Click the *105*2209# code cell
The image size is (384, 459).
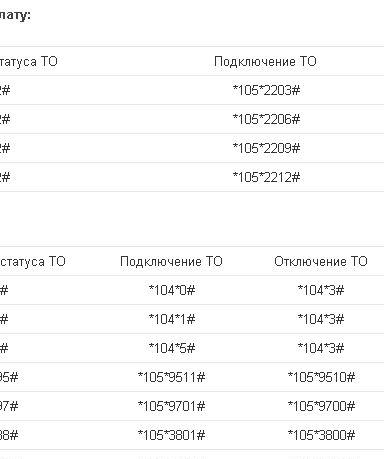[x=266, y=148]
